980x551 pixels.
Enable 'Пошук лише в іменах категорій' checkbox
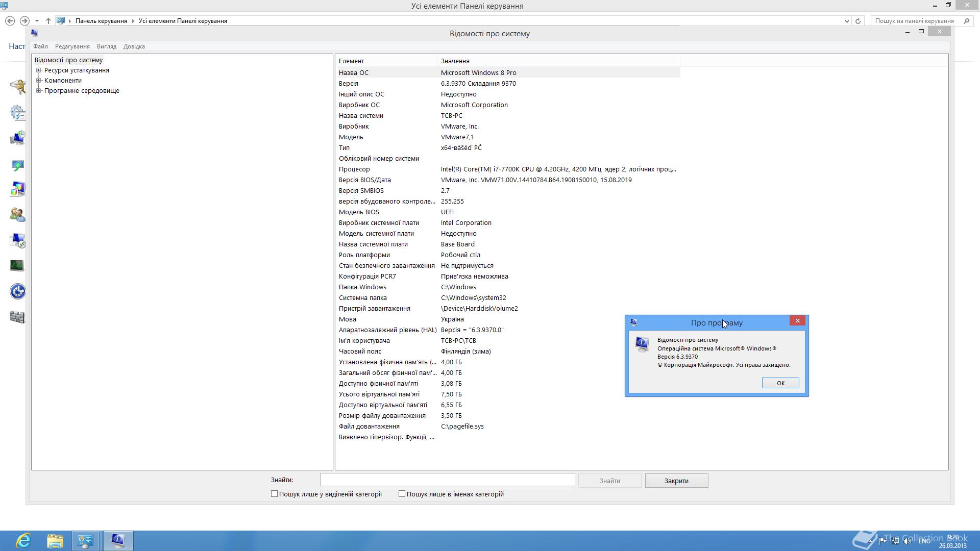click(402, 494)
